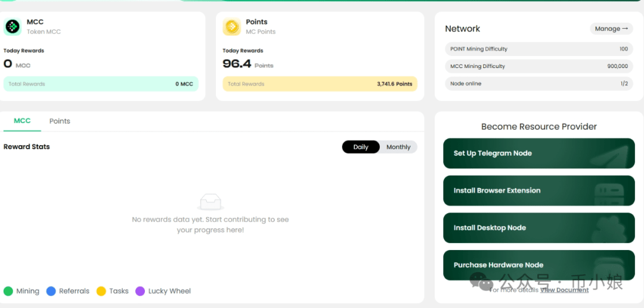Toggle the blue Referrals legend dot
The height and width of the screenshot is (308, 644).
(x=51, y=291)
